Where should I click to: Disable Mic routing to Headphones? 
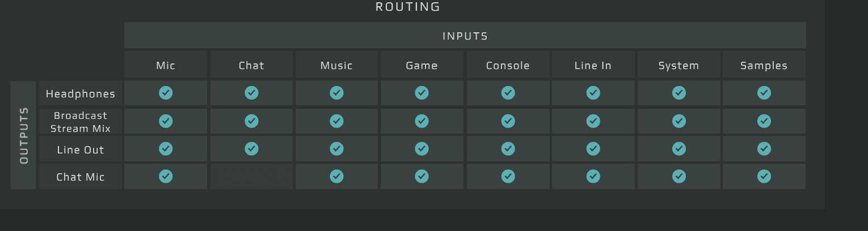(166, 93)
